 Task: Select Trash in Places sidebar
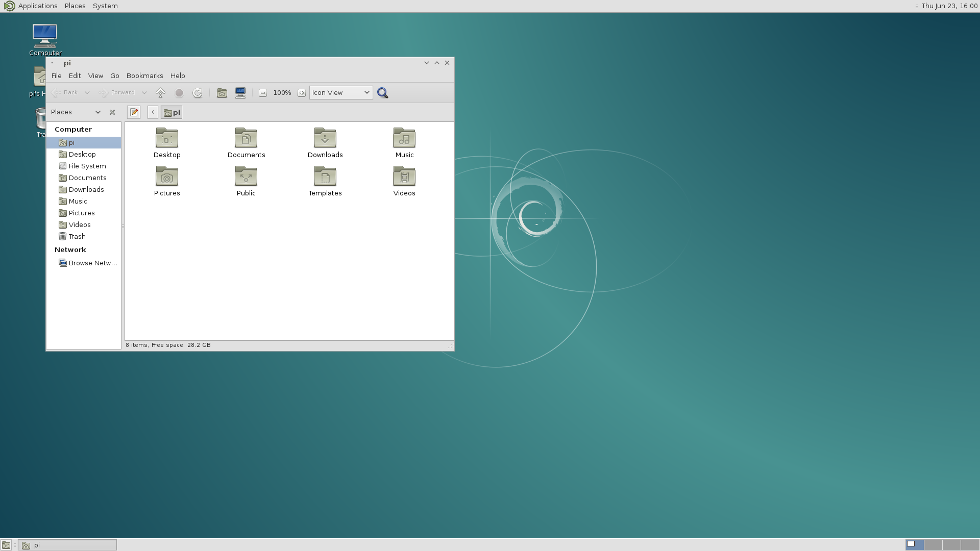coord(84,237)
